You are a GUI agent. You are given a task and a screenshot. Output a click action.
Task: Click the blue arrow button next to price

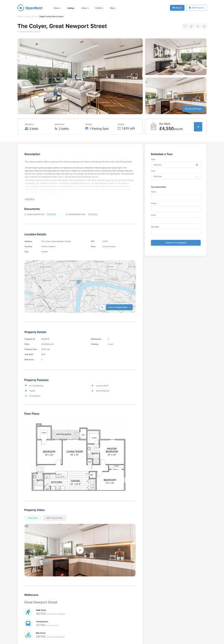tap(198, 127)
